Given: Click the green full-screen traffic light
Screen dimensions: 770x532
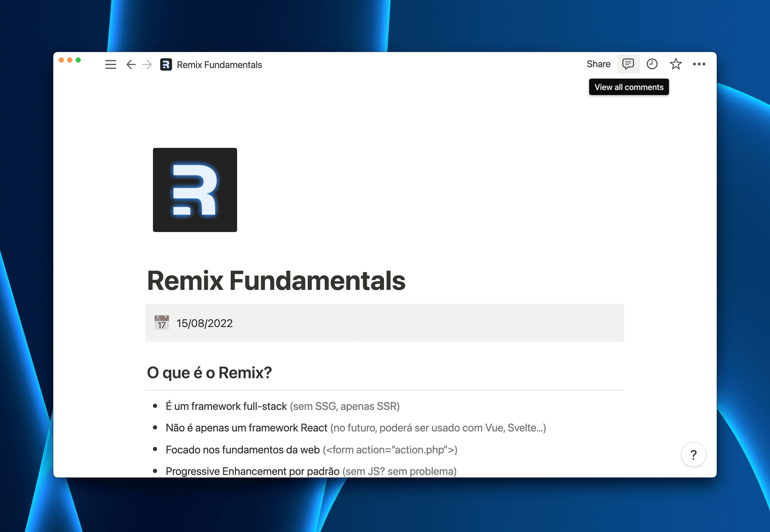Looking at the screenshot, I should point(79,60).
